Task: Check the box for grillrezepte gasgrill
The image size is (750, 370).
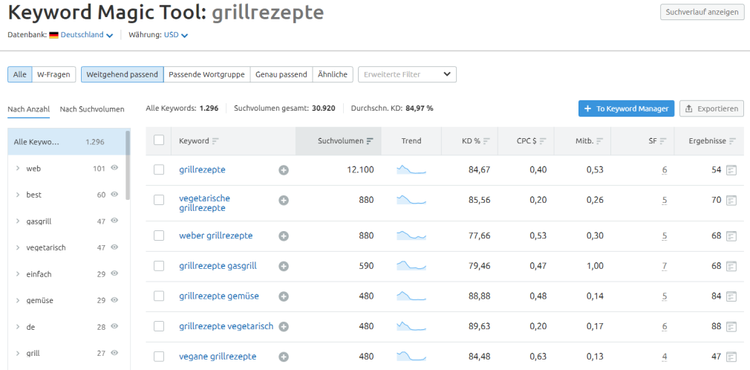Action: [x=159, y=266]
